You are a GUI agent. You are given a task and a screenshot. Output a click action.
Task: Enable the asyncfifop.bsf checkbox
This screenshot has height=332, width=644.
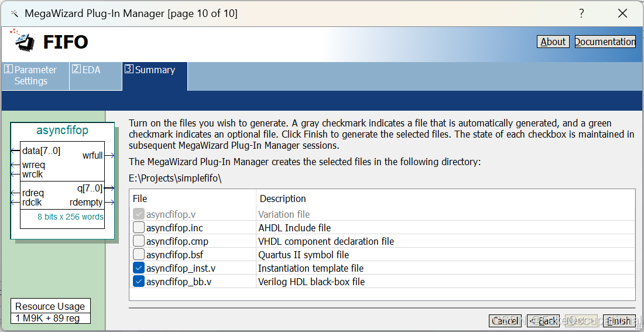click(x=139, y=255)
